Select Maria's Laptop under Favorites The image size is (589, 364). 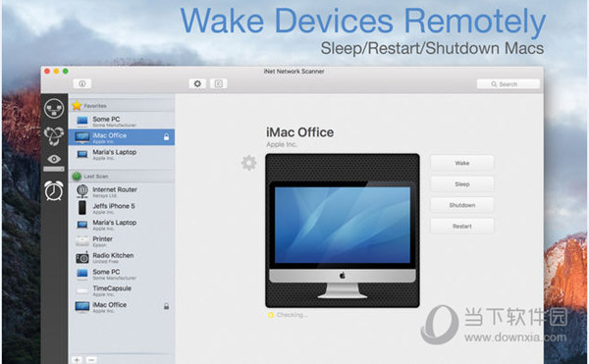122,154
